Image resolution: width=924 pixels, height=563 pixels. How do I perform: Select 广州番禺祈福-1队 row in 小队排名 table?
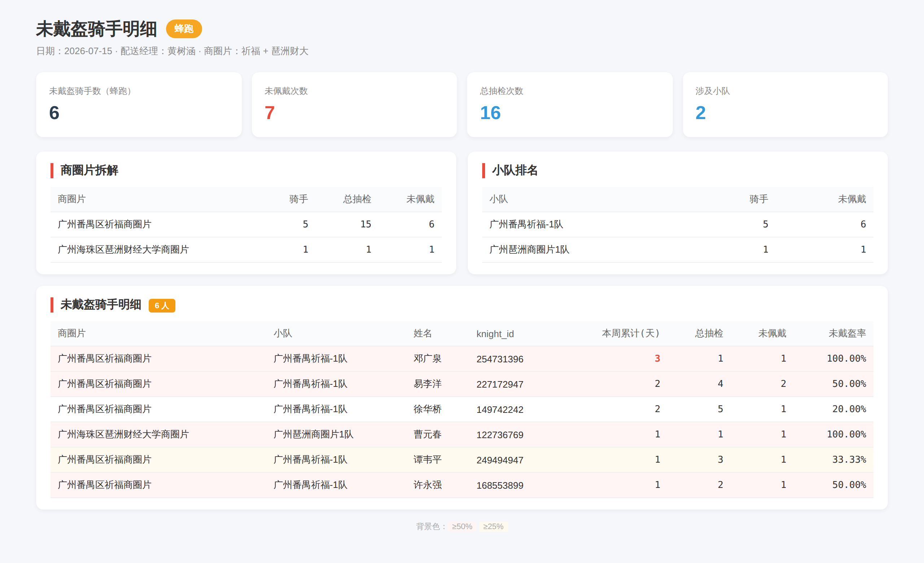(677, 224)
